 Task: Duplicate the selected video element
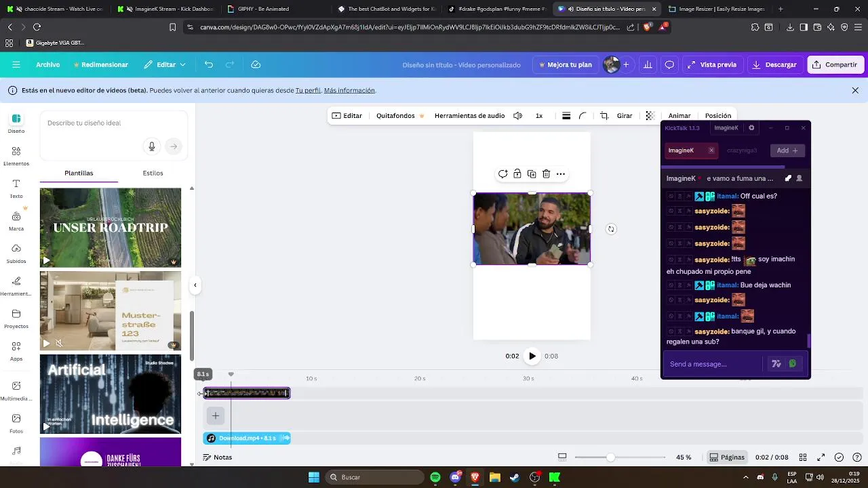coord(532,174)
